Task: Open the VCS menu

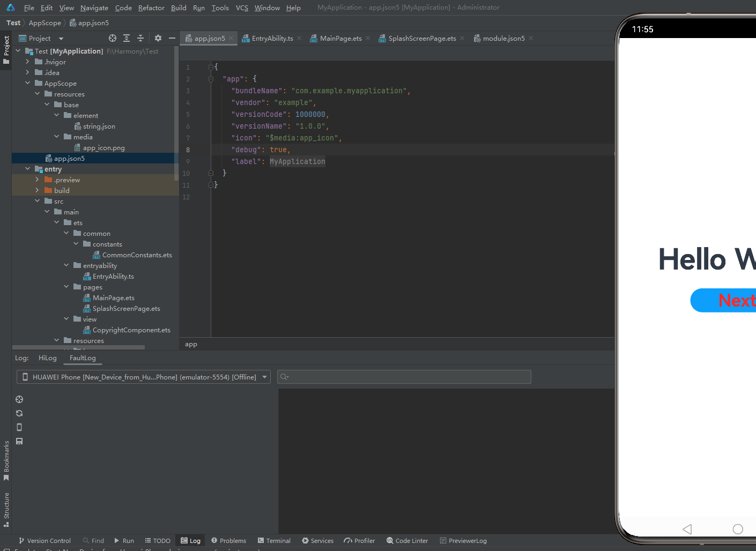Action: click(x=242, y=8)
